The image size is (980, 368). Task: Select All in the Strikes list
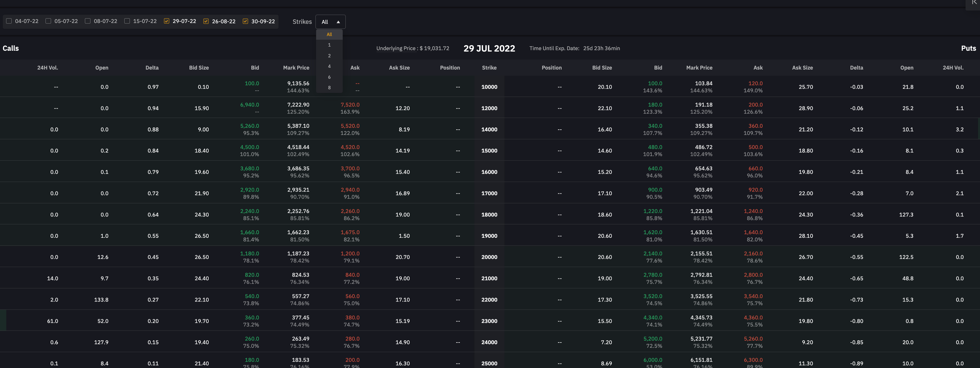[x=329, y=35]
